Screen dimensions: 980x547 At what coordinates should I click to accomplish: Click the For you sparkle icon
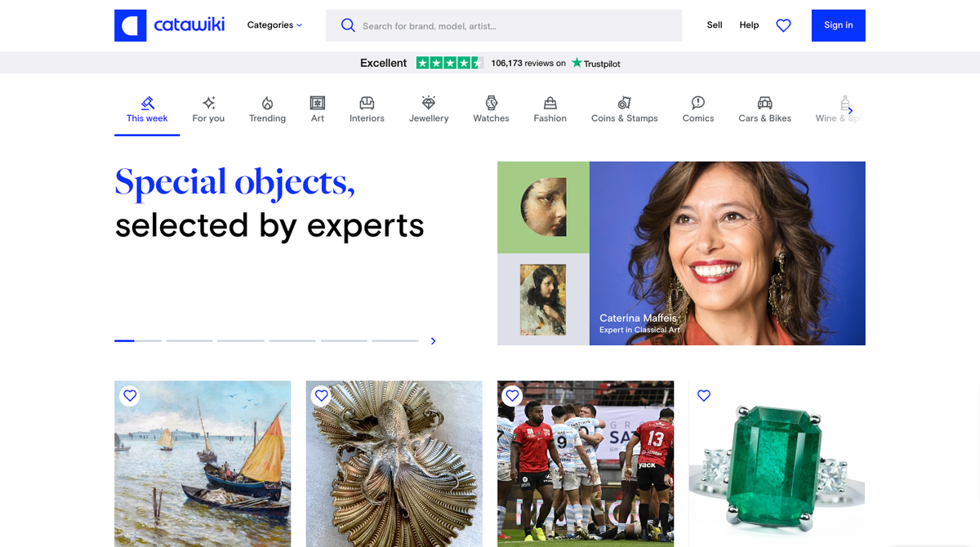pos(209,103)
